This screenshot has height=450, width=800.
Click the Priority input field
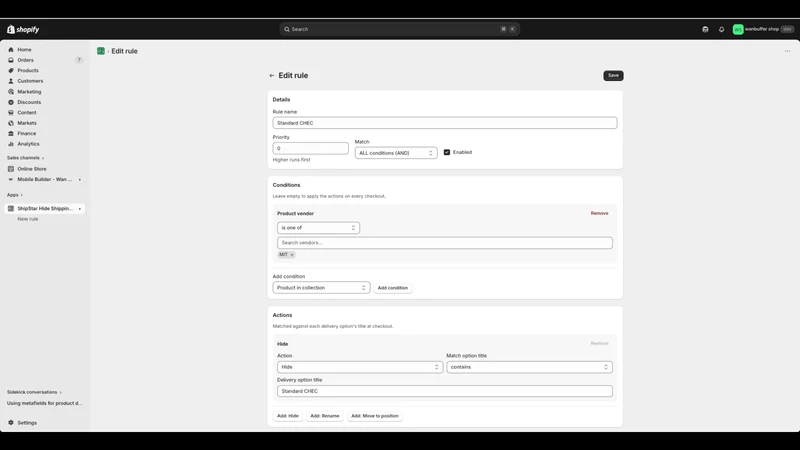coord(310,148)
